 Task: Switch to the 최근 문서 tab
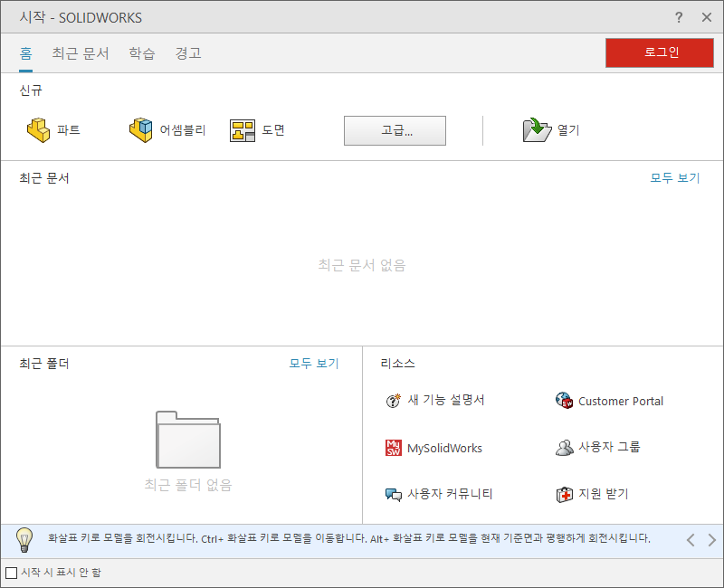click(x=81, y=53)
